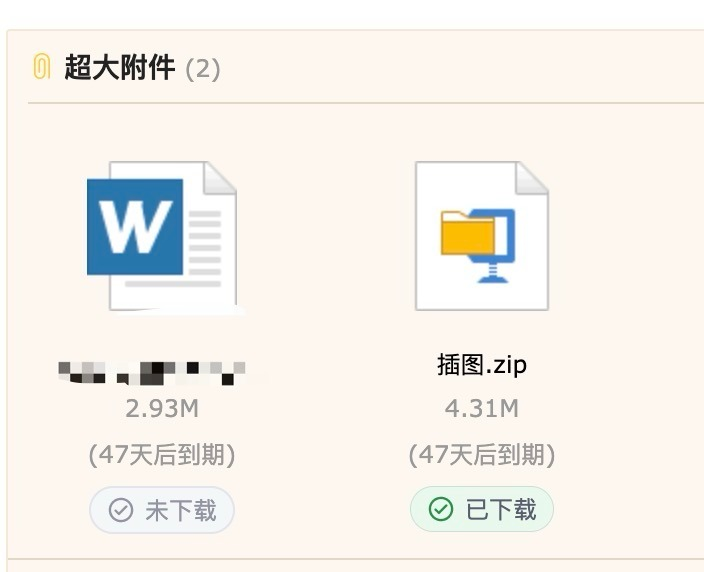The width and height of the screenshot is (704, 572).
Task: Click folded corner of the Word file icon
Action: tap(220, 177)
